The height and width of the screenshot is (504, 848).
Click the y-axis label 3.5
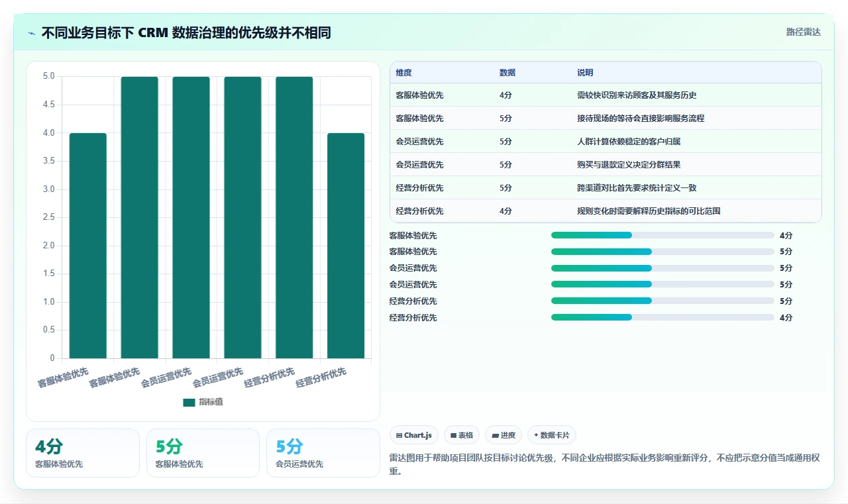pyautogui.click(x=48, y=161)
